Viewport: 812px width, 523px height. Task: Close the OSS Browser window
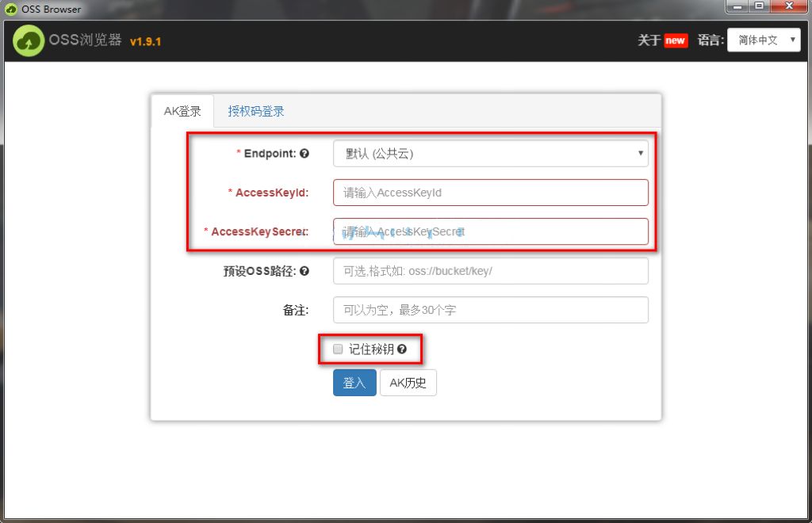pos(789,6)
